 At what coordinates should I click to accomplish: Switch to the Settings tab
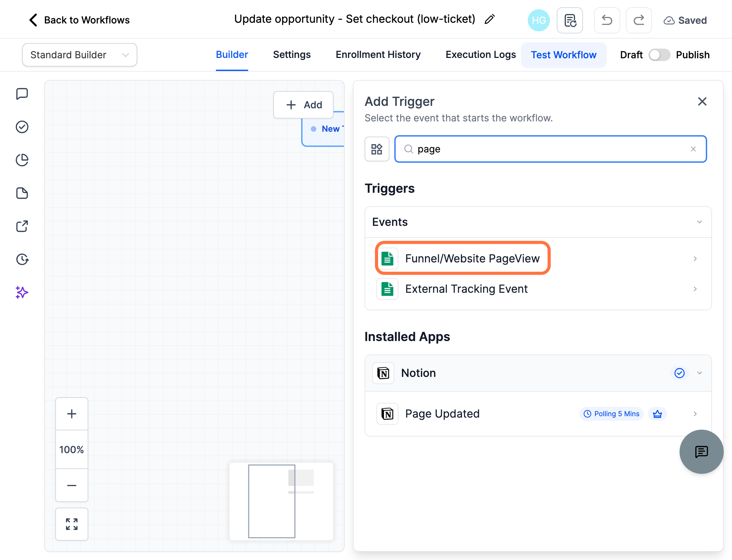[292, 55]
